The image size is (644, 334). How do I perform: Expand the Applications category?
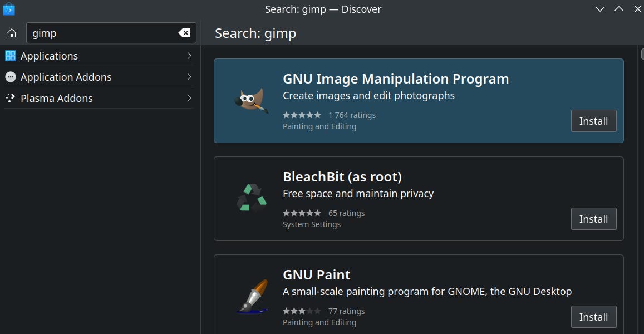click(189, 56)
